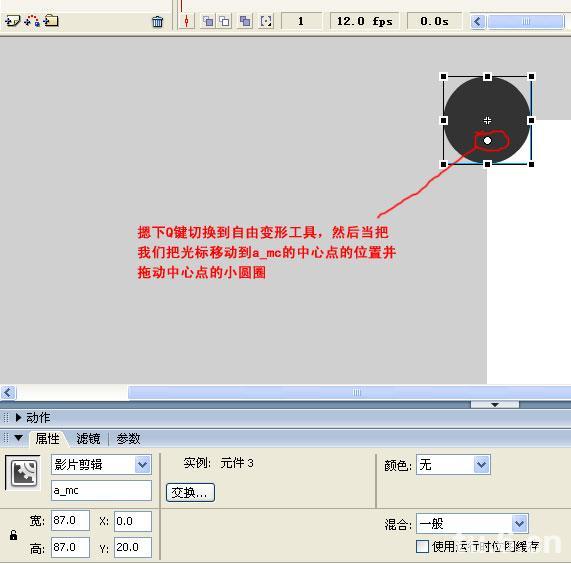Click the 交换... button
This screenshot has height=564, width=571.
click(x=190, y=493)
